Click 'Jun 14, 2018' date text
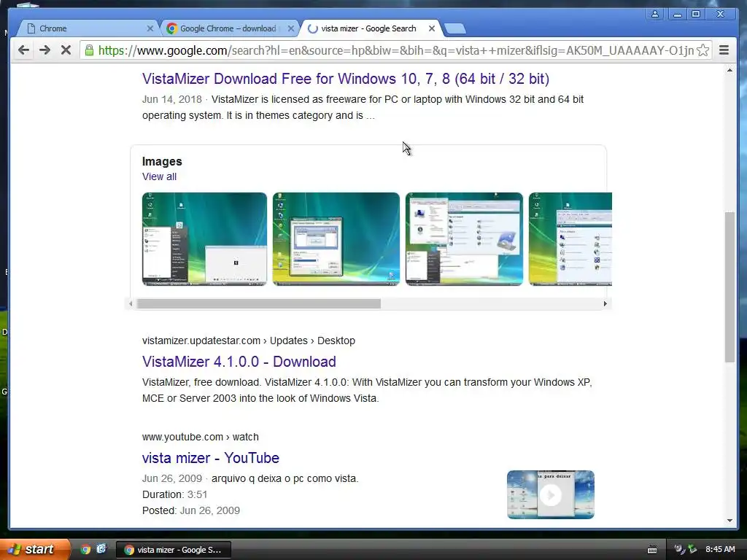The image size is (747, 560). click(x=172, y=99)
